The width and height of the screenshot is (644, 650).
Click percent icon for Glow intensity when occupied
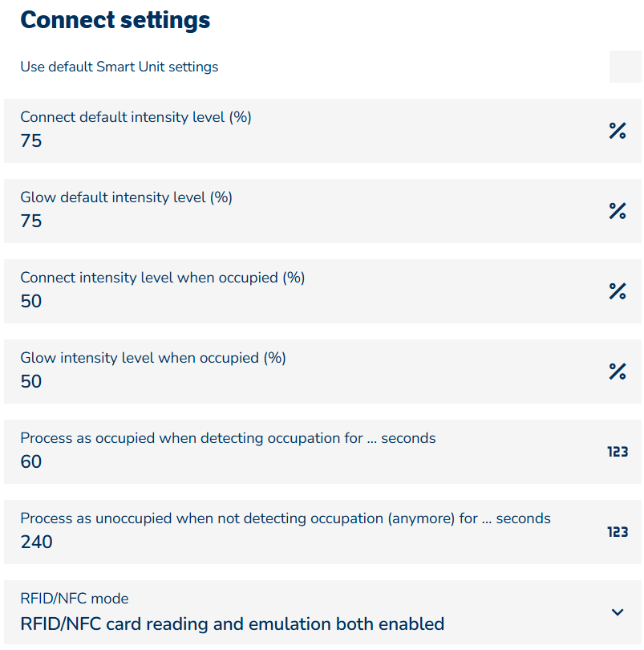click(617, 372)
